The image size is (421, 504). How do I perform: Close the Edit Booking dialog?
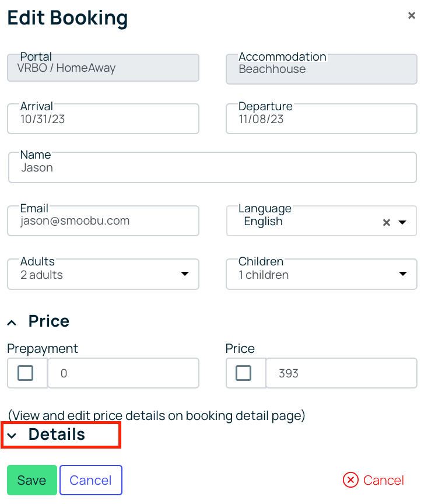pyautogui.click(x=411, y=15)
